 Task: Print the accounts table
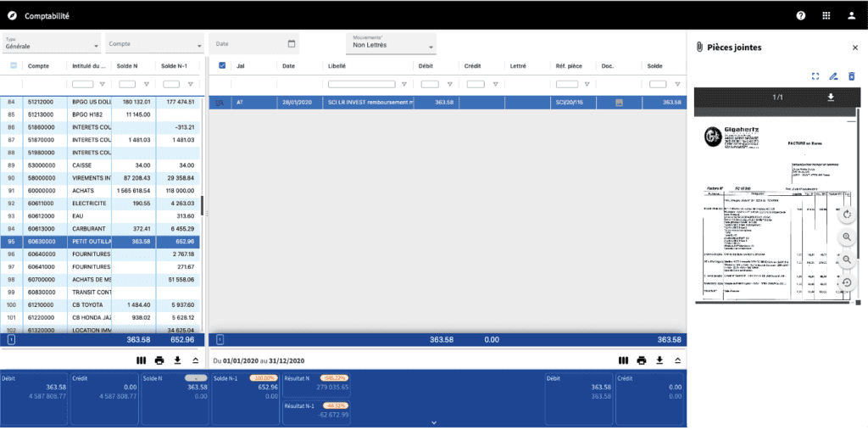pos(159,360)
